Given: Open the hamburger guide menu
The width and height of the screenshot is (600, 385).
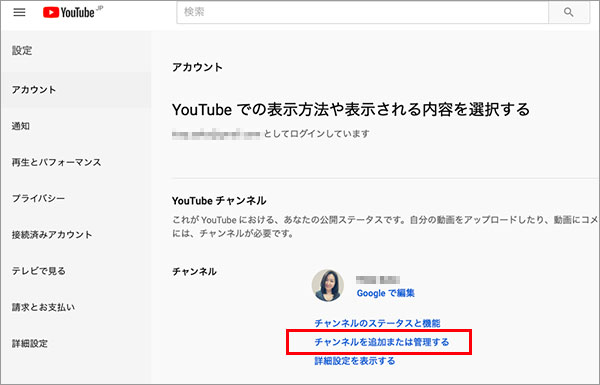Looking at the screenshot, I should pos(19,12).
